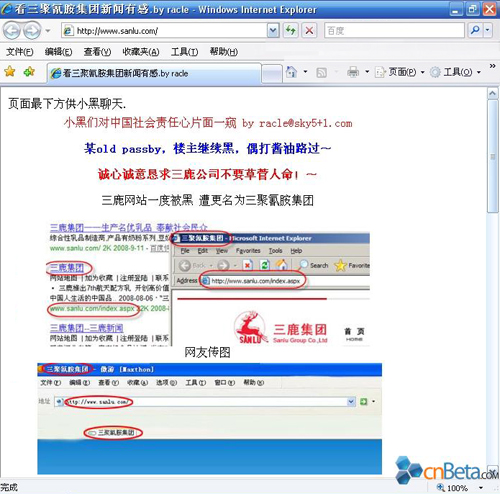
Task: Click the byline racle@sky5+1.com text
Action: coord(306,123)
